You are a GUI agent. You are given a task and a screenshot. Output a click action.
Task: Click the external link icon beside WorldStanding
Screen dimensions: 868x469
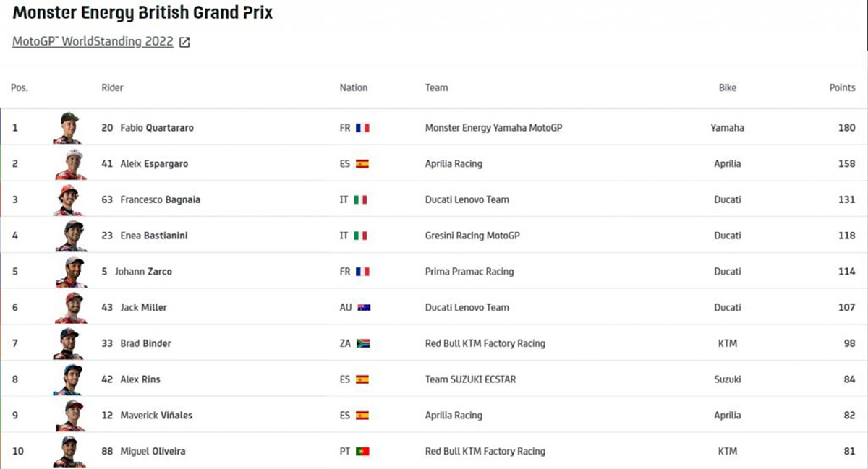184,43
